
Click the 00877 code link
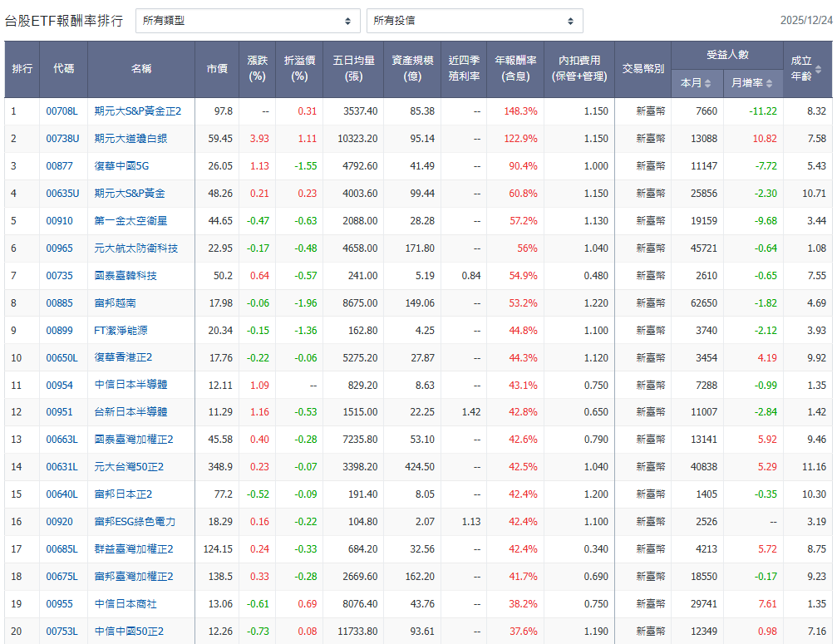pos(59,166)
